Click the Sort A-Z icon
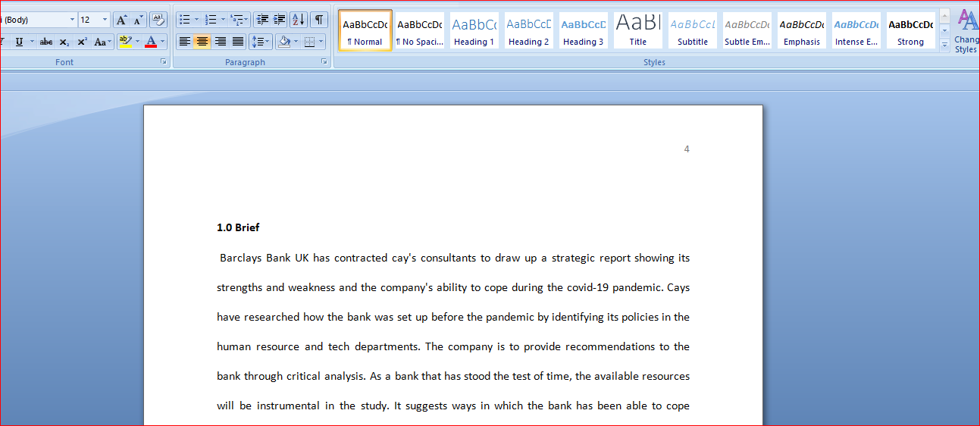Image resolution: width=980 pixels, height=426 pixels. point(298,20)
